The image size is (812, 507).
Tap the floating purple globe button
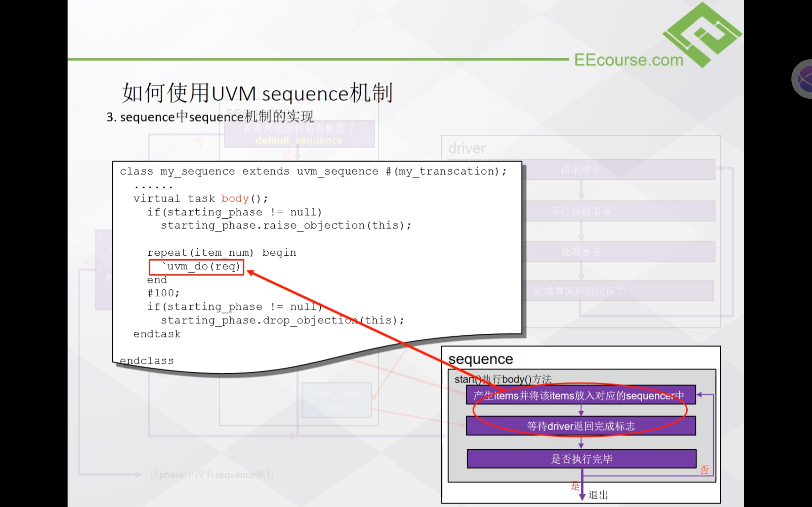coord(804,79)
